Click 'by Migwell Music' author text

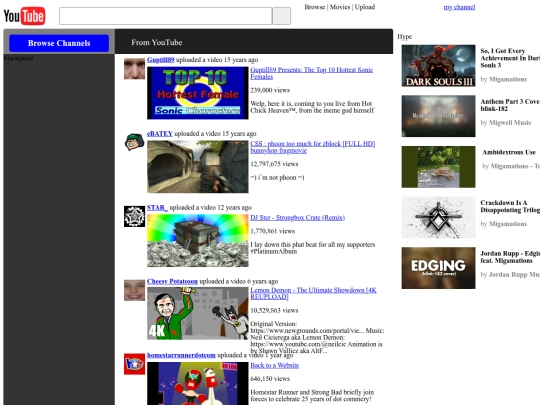pyautogui.click(x=506, y=122)
